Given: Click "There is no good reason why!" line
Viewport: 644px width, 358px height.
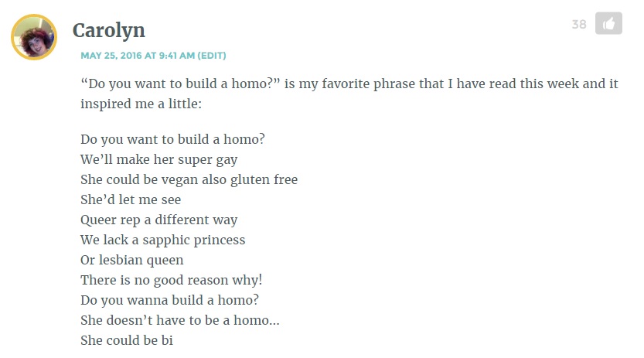Looking at the screenshot, I should (x=171, y=280).
